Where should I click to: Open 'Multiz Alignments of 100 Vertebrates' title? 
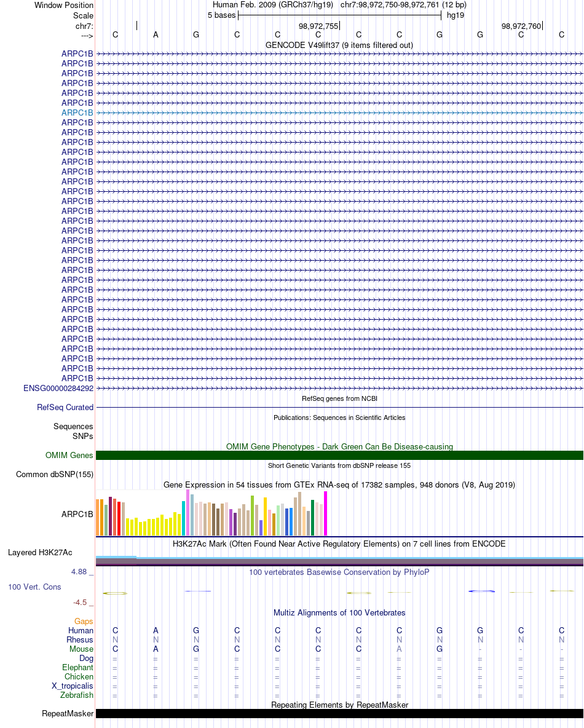[x=339, y=613]
